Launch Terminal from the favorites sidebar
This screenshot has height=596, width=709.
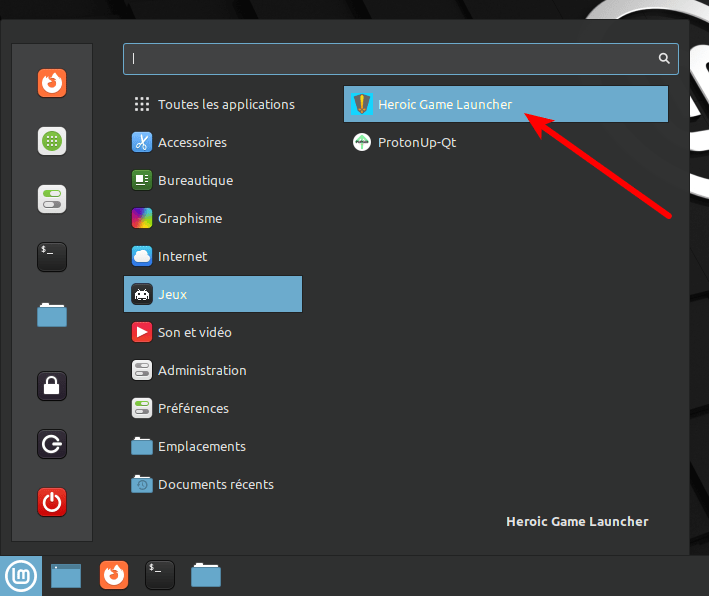[52, 257]
